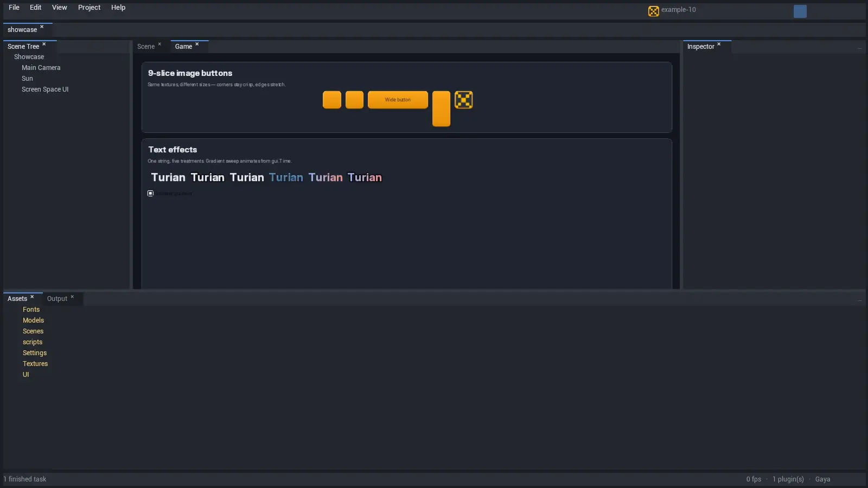The image size is (868, 488).
Task: Select Main Camera in Scene Tree
Action: tap(41, 68)
